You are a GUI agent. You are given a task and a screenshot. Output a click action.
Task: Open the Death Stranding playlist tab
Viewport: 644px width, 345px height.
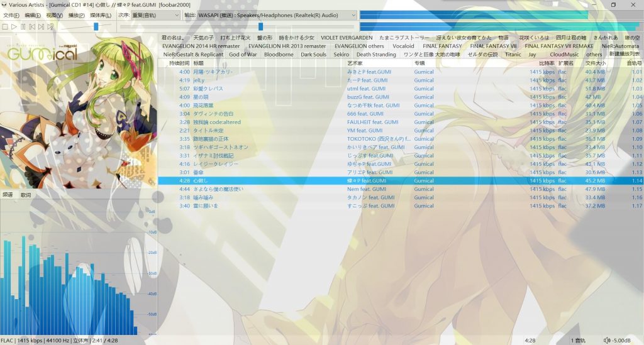click(376, 54)
